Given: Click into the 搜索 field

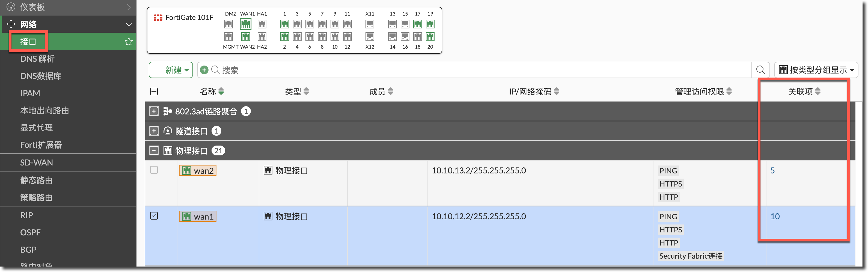Looking at the screenshot, I should (472, 70).
